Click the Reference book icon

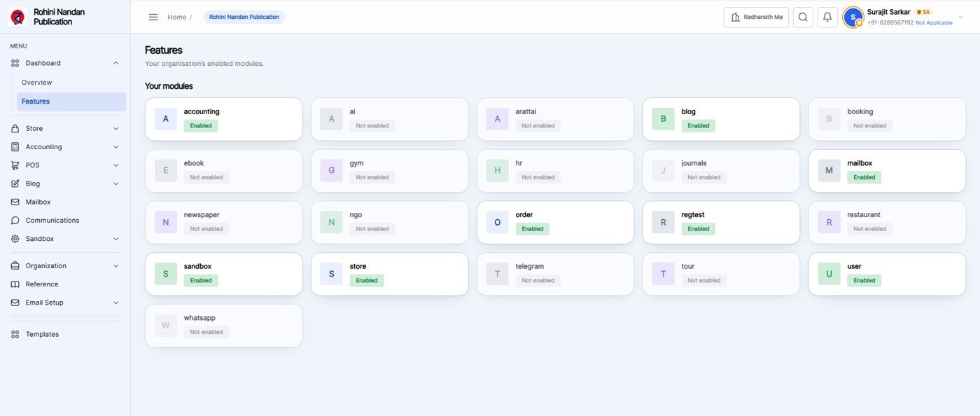pyautogui.click(x=15, y=284)
